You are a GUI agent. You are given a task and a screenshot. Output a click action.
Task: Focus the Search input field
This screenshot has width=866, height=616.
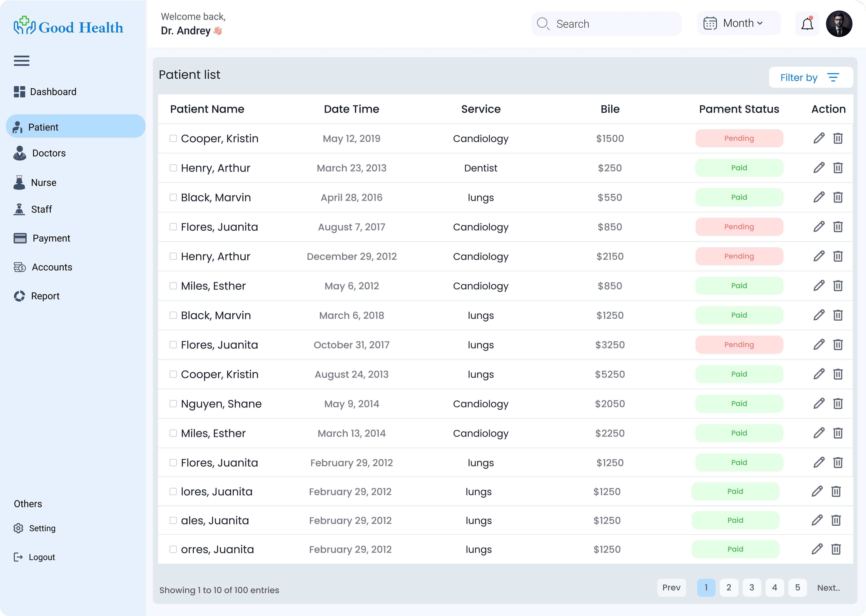[x=606, y=24]
